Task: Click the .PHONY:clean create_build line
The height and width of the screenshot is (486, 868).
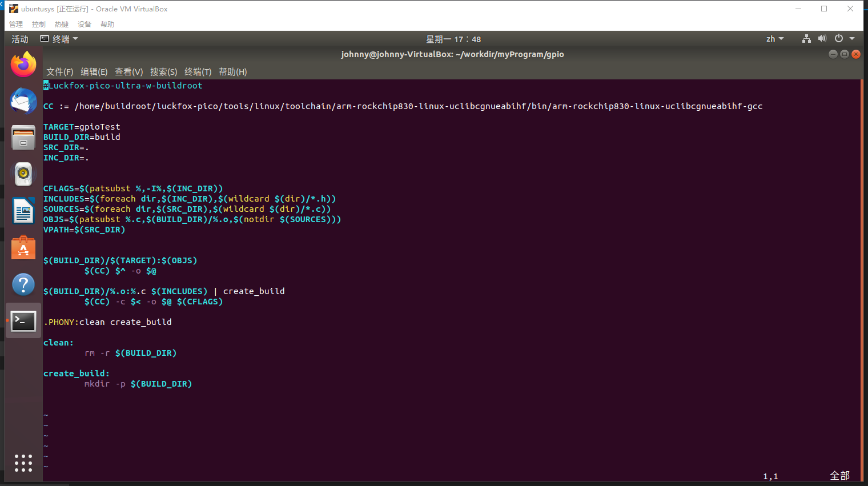Action: (x=107, y=322)
